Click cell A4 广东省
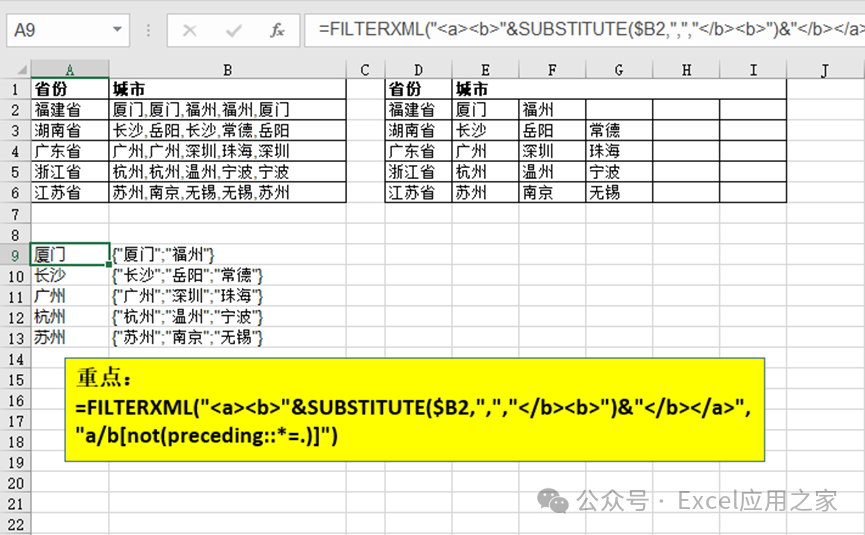The image size is (865, 535). [70, 151]
